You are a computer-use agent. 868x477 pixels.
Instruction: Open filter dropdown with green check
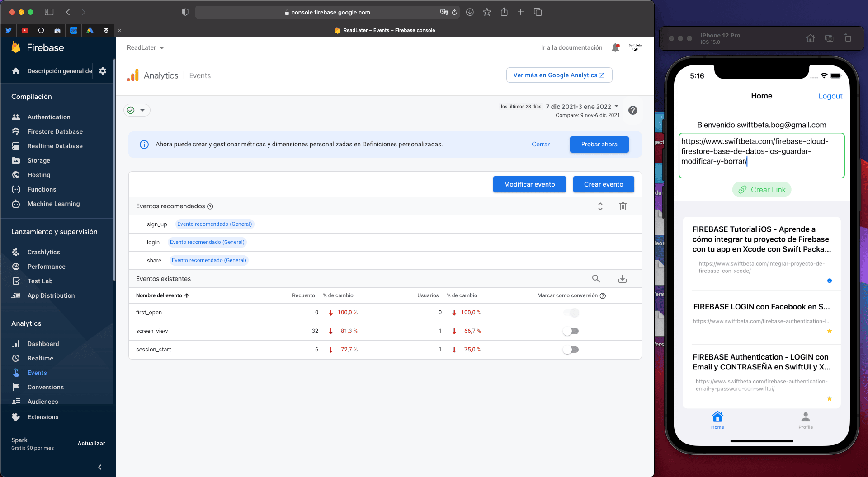pyautogui.click(x=137, y=110)
